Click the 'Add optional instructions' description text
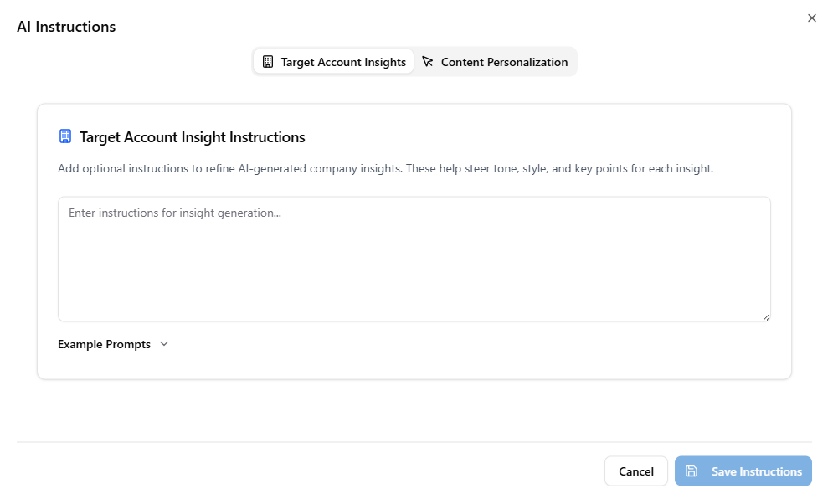This screenshot has width=833, height=504. coord(385,168)
